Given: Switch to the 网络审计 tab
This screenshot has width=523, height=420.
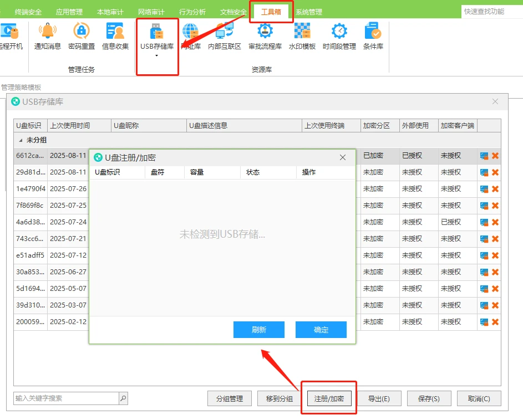Looking at the screenshot, I should point(151,12).
